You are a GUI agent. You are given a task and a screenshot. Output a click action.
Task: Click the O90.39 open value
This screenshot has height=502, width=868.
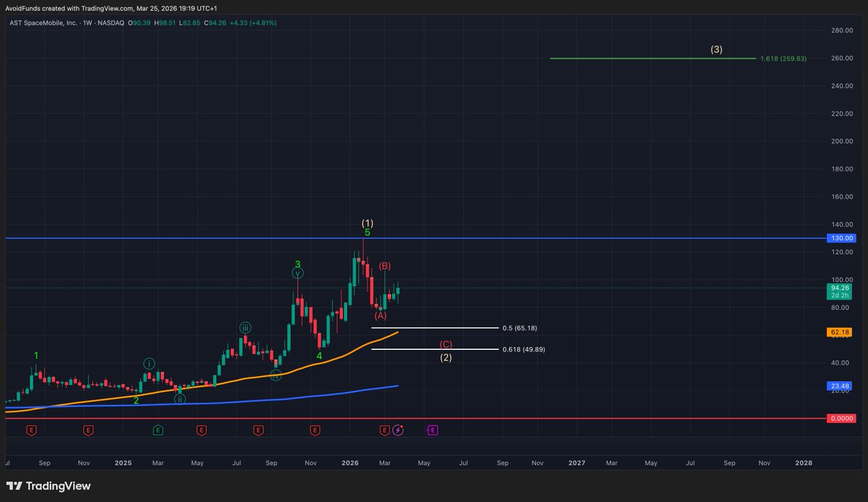coord(140,23)
